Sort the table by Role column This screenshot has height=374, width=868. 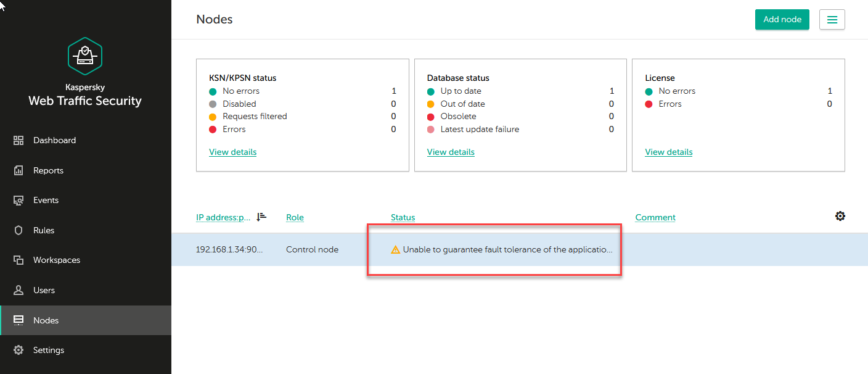(x=295, y=217)
